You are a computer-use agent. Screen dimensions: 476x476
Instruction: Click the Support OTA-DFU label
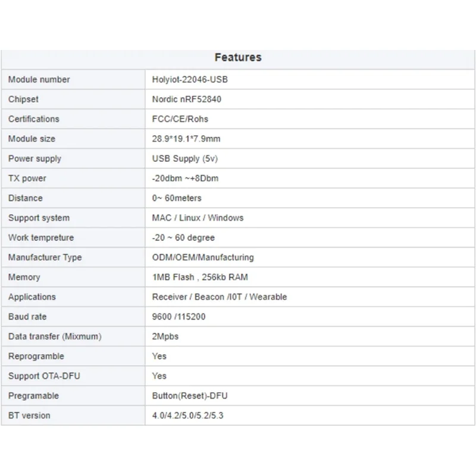36,376
